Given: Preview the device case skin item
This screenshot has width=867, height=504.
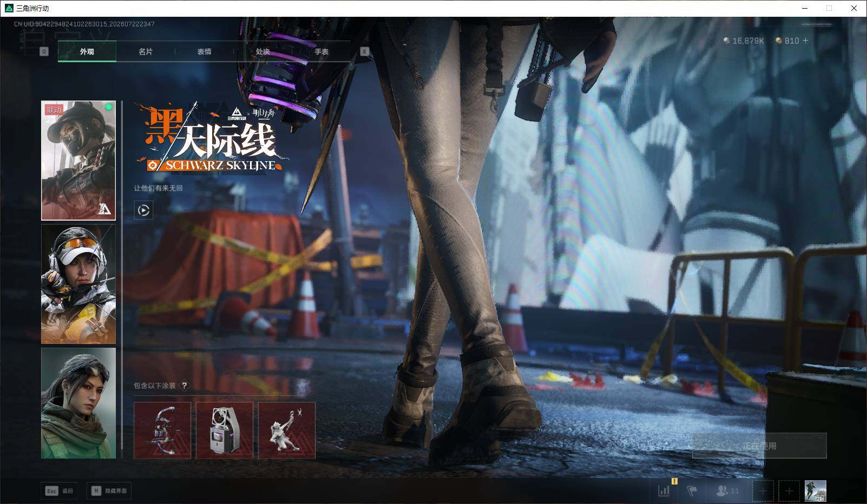Looking at the screenshot, I should pos(225,430).
